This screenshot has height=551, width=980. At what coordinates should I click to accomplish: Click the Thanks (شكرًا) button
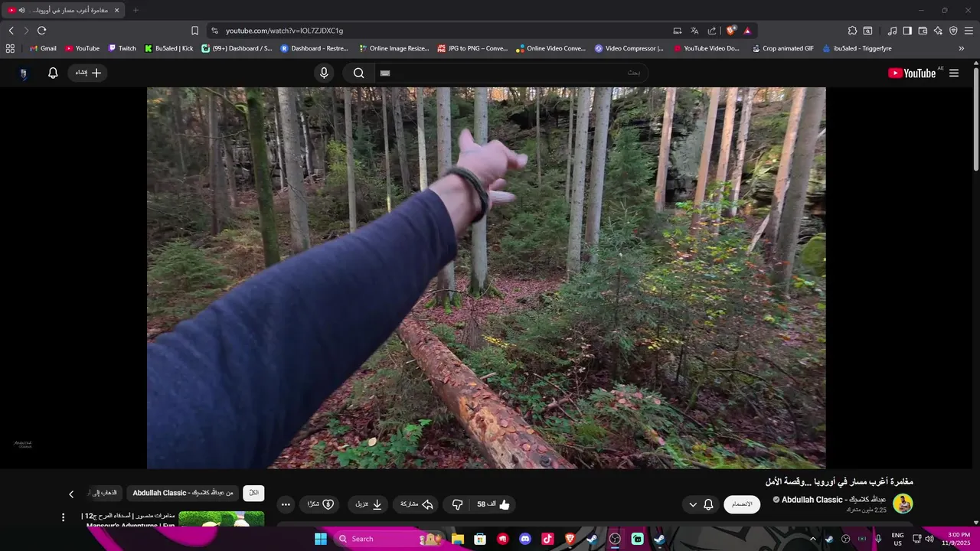[x=321, y=504]
